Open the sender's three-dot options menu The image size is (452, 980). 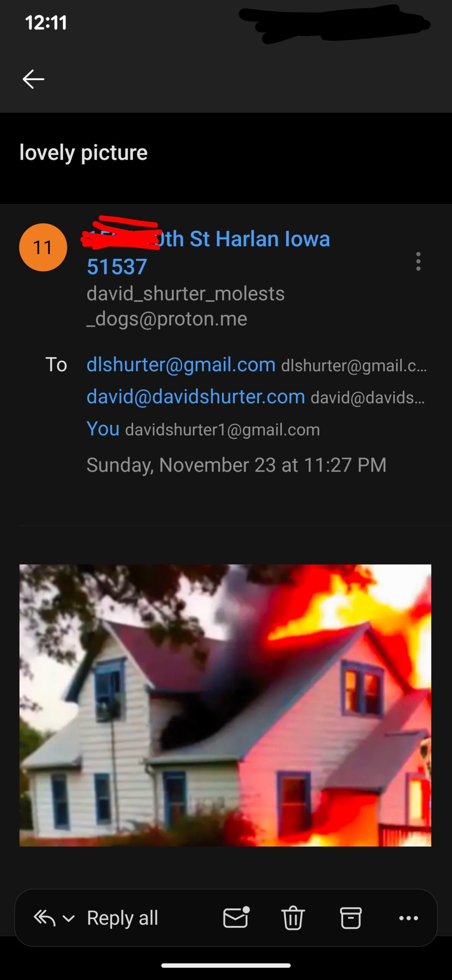pos(418,261)
